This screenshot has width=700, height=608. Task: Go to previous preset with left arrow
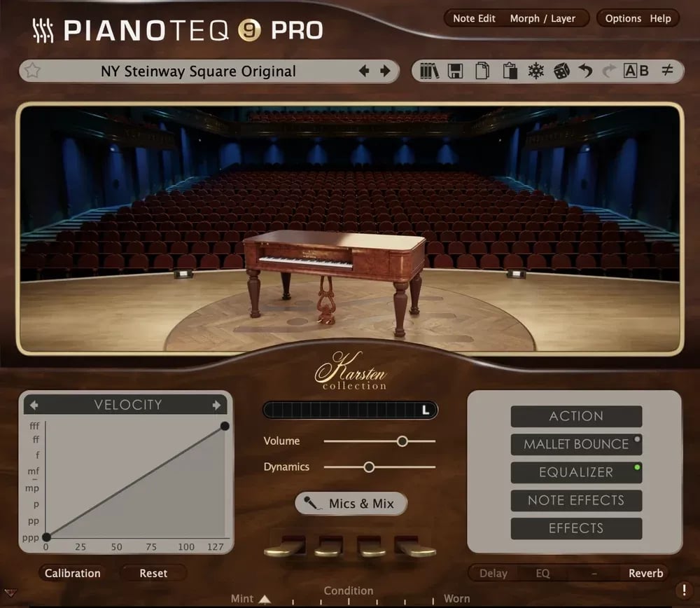364,71
